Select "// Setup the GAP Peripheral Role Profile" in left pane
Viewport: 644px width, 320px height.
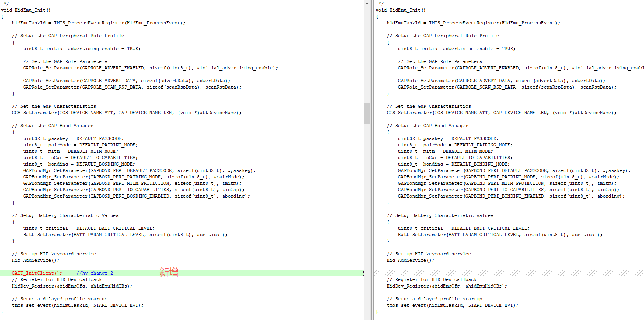coord(68,36)
